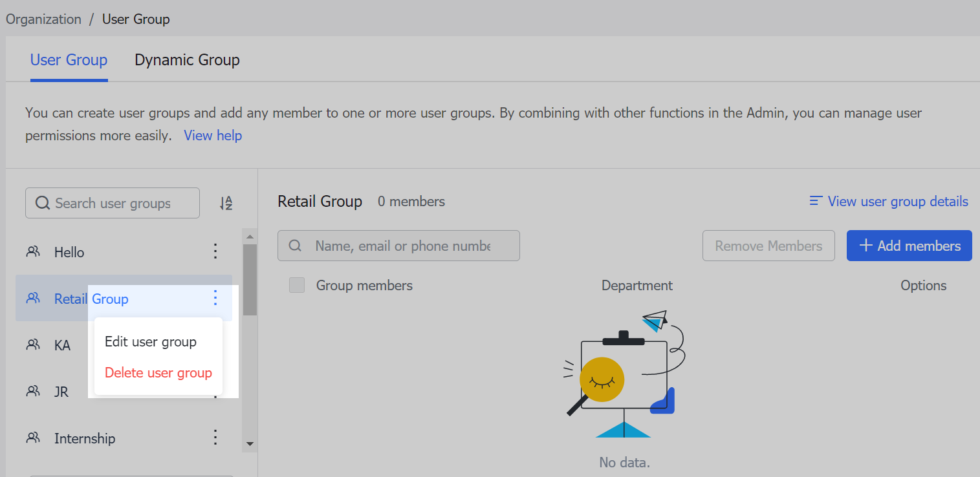Click the plus icon inside Add members button
The image size is (980, 477).
[x=866, y=246]
